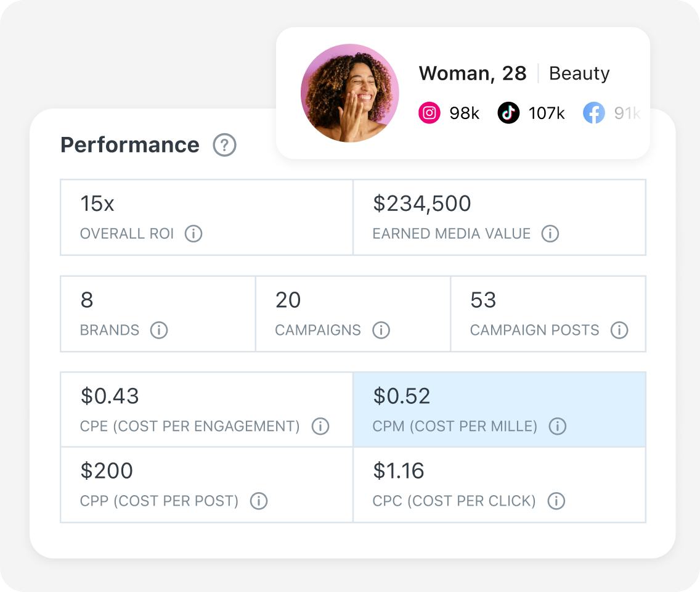Click the info icon next to Campaigns

click(x=381, y=331)
